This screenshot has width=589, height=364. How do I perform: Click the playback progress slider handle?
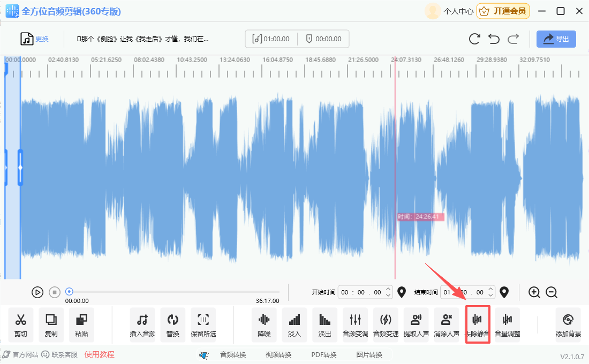point(69,292)
